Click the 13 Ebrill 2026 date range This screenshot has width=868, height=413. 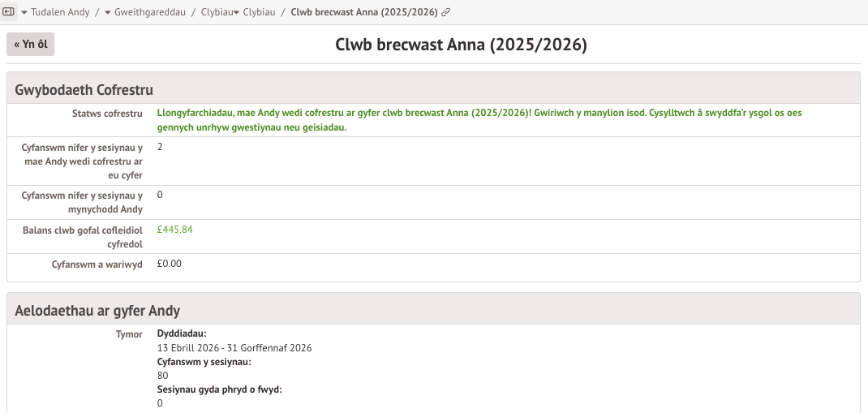pyautogui.click(x=234, y=348)
